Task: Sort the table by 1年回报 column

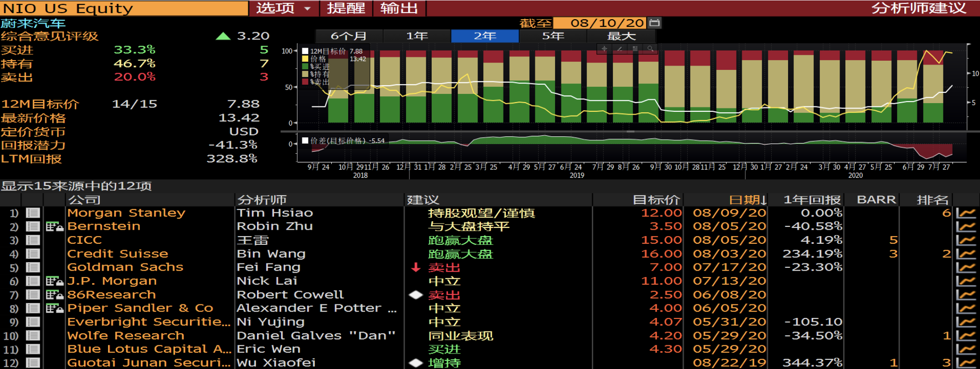Action: click(813, 199)
